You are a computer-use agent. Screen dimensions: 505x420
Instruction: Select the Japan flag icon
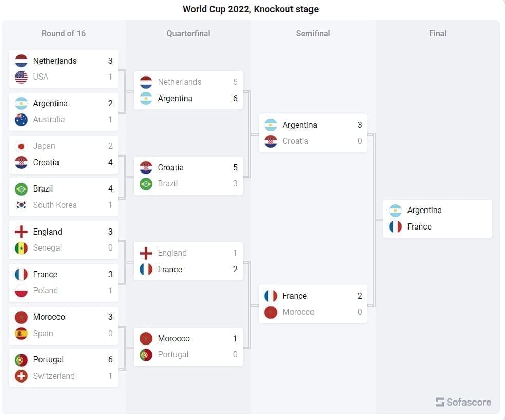(x=21, y=146)
